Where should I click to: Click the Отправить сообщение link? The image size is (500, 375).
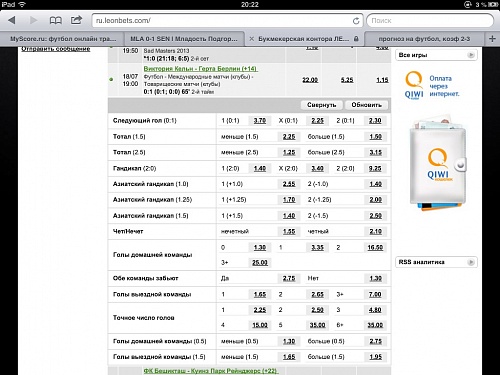[56, 49]
